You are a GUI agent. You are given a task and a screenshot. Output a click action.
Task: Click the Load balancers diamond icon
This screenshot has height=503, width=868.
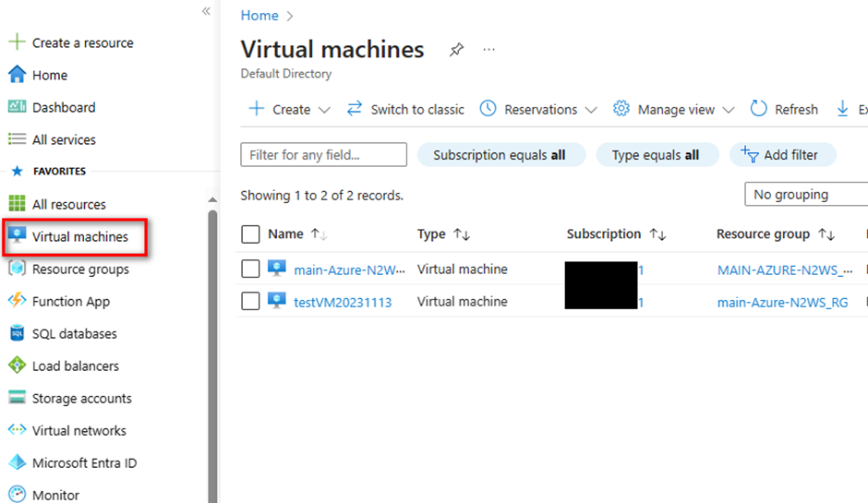[18, 365]
